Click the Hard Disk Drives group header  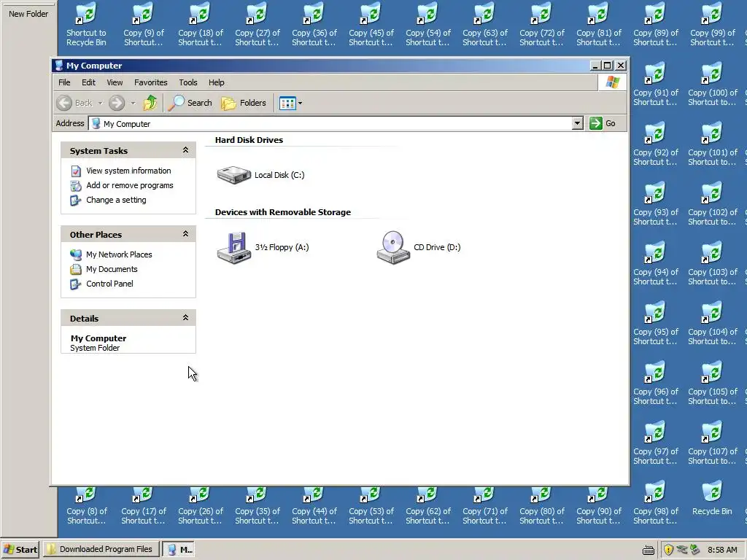point(249,140)
